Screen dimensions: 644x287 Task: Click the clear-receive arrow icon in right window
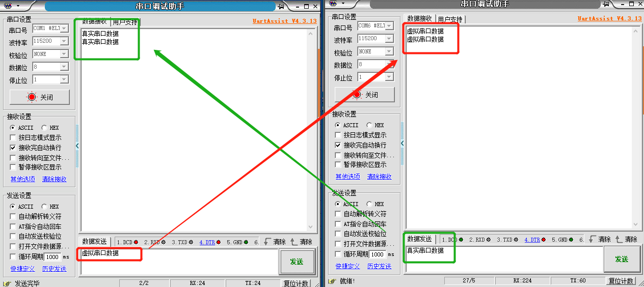coord(619,239)
